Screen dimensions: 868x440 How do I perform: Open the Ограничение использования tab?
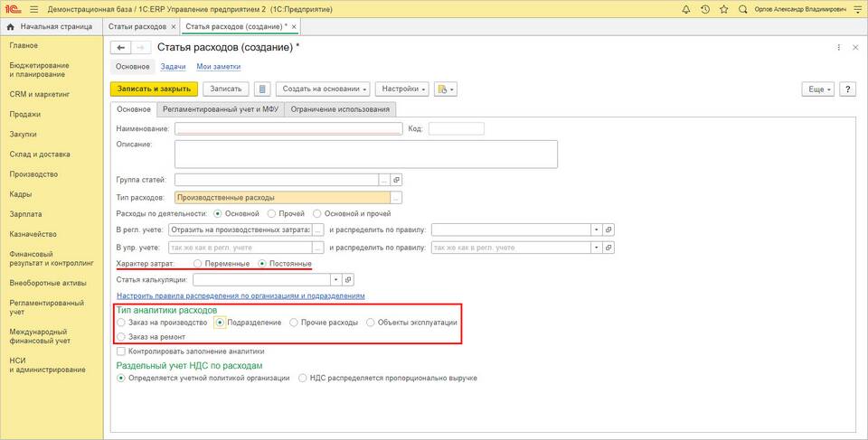click(x=340, y=109)
